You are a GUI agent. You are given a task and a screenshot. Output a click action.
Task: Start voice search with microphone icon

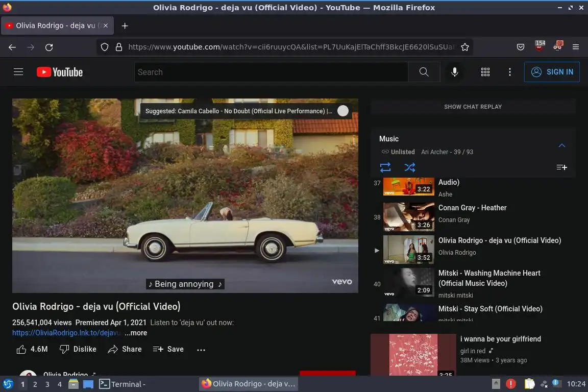click(x=454, y=72)
